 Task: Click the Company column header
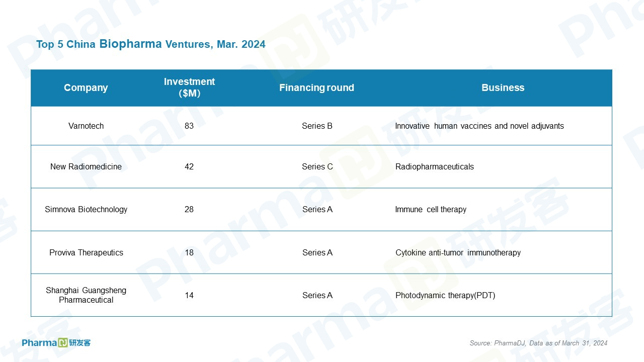click(86, 87)
